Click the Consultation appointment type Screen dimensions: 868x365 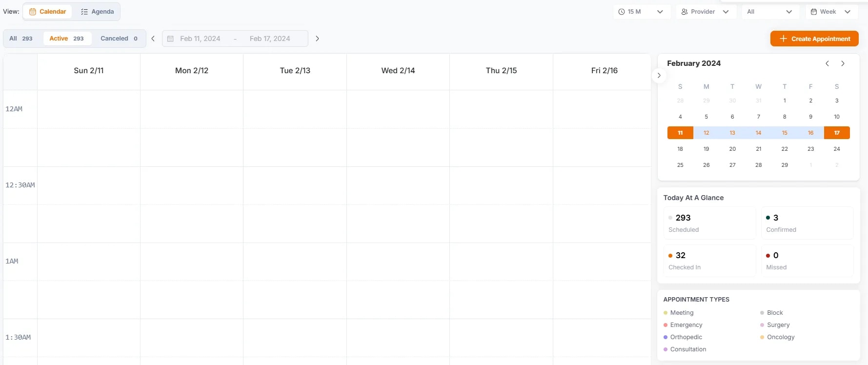point(685,349)
